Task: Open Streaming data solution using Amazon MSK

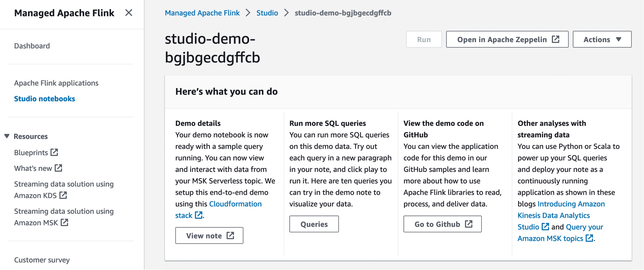Action: point(64,217)
